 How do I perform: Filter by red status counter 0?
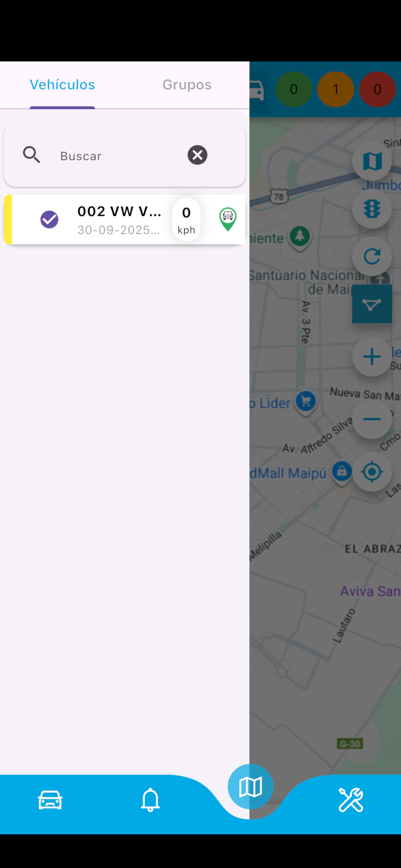[377, 89]
